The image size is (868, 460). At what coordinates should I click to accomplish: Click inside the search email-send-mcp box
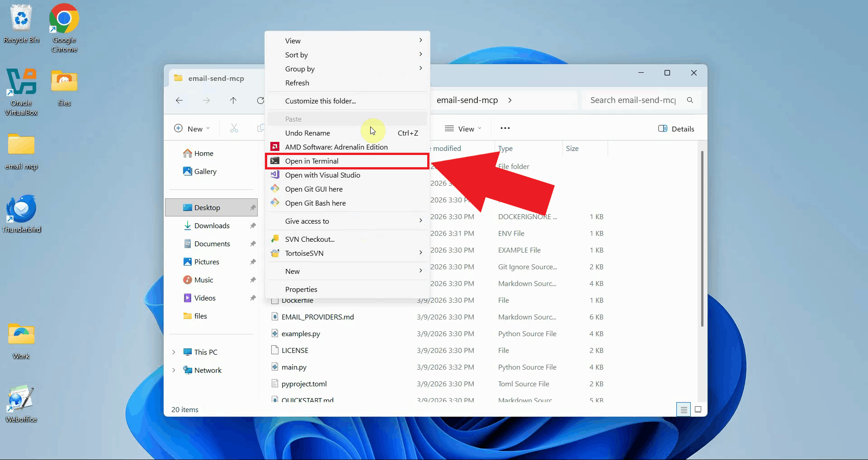click(x=633, y=100)
